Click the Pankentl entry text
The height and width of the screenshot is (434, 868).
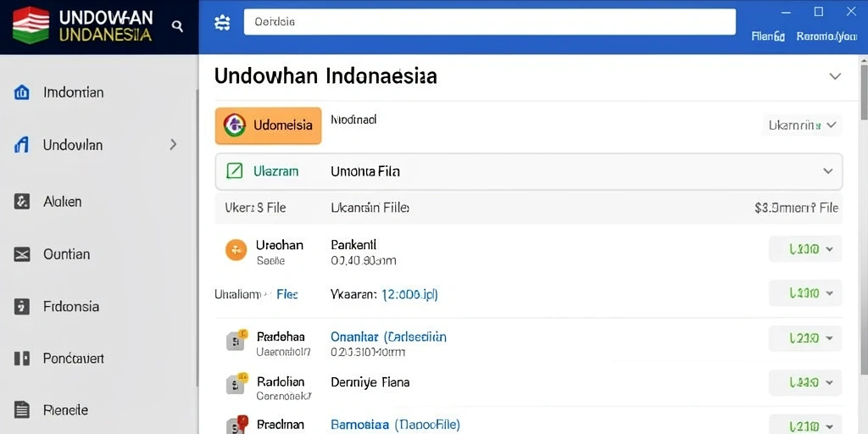tap(353, 244)
